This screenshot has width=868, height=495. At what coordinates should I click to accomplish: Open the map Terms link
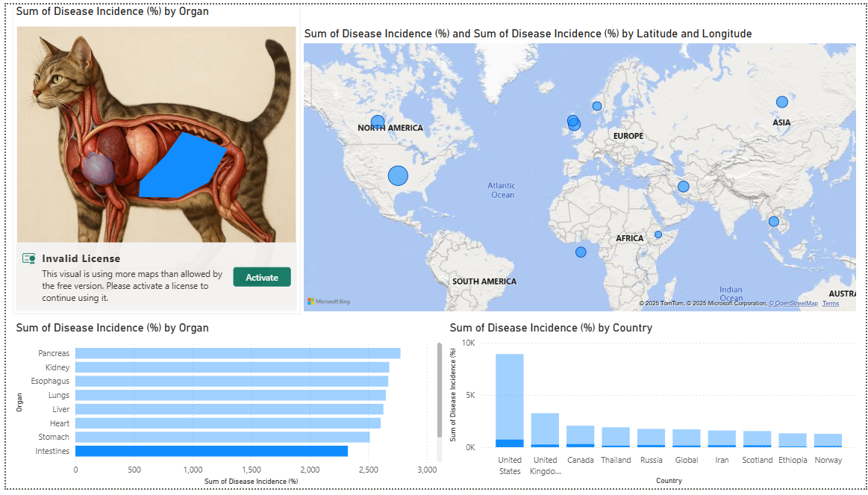point(831,303)
